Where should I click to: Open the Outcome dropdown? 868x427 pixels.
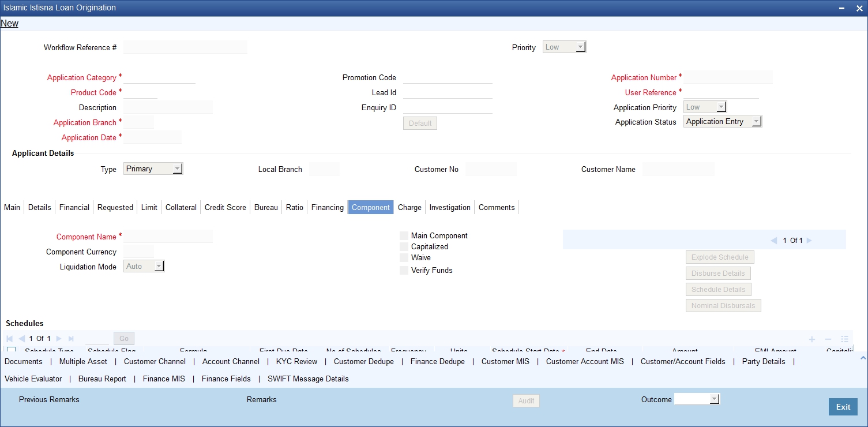(x=697, y=399)
